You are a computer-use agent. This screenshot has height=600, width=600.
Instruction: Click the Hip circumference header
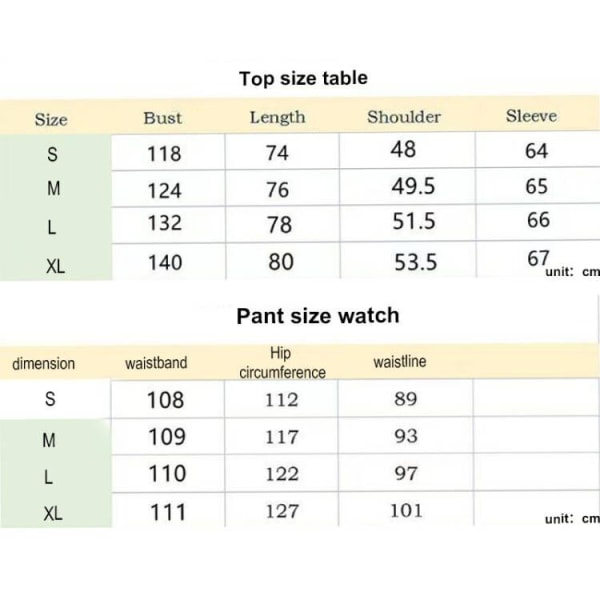point(282,363)
